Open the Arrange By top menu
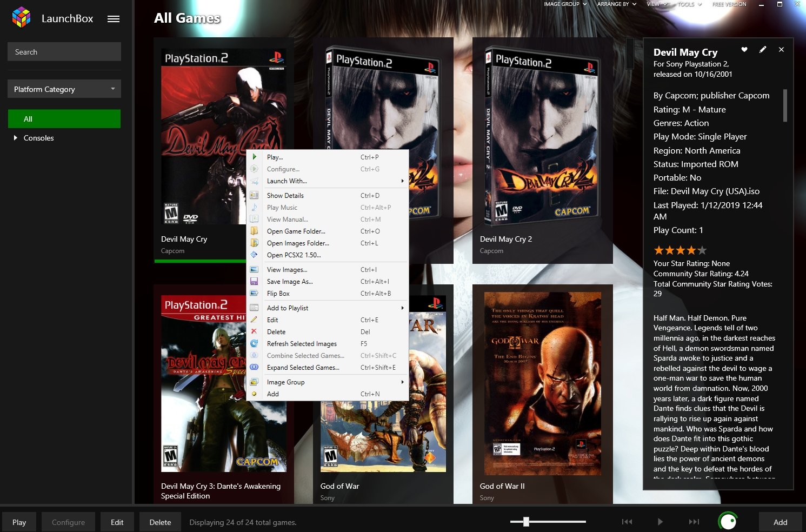This screenshot has width=806, height=532. tap(616, 4)
